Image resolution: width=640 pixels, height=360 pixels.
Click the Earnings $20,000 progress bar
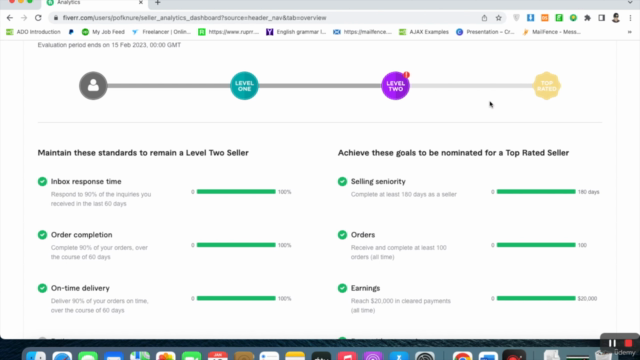point(536,298)
